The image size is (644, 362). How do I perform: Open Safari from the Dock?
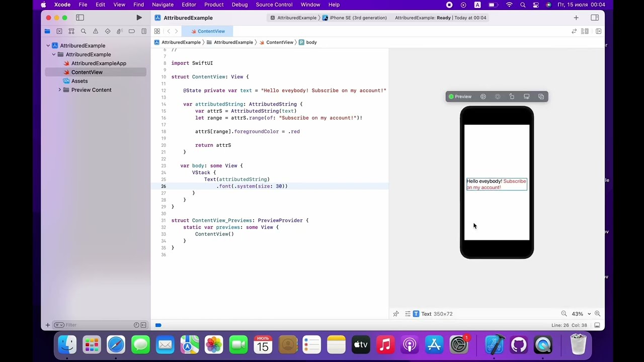116,345
